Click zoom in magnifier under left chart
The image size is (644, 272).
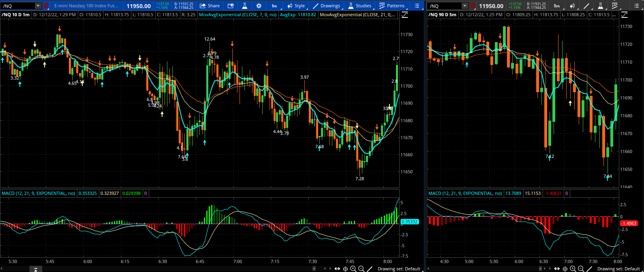(x=353, y=269)
